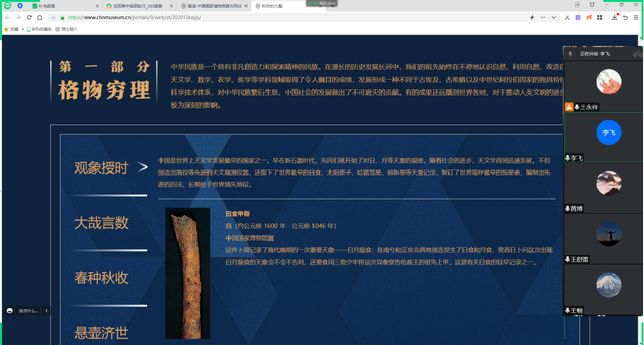Click the oracle bone artifact image
644x345 pixels.
187,273
